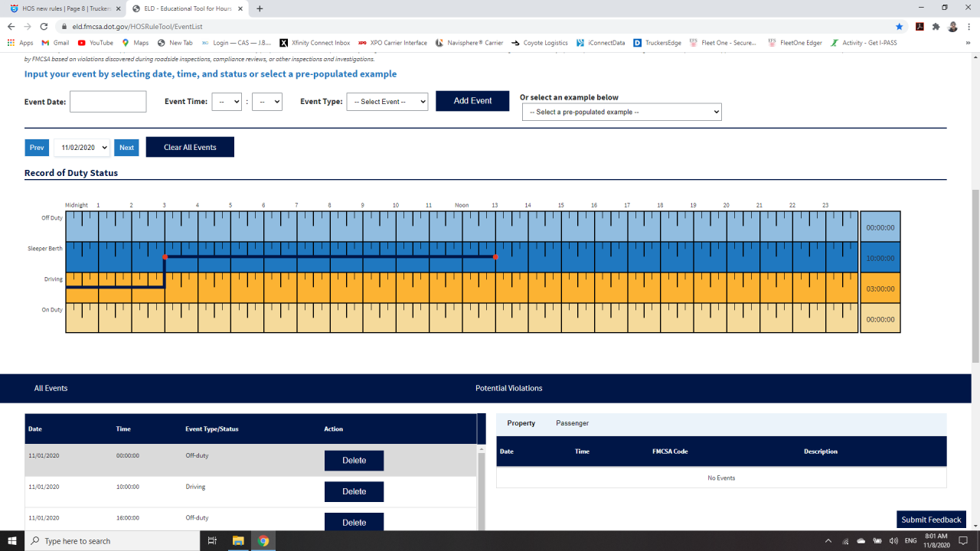Open Chrome from taskbar
The image size is (980, 551).
(263, 540)
